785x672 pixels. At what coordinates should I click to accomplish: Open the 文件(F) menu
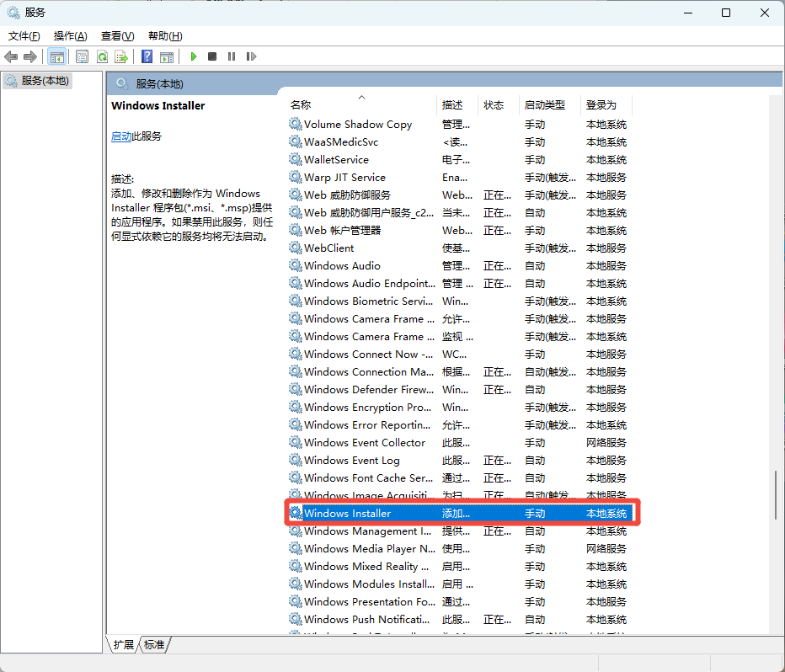24,36
